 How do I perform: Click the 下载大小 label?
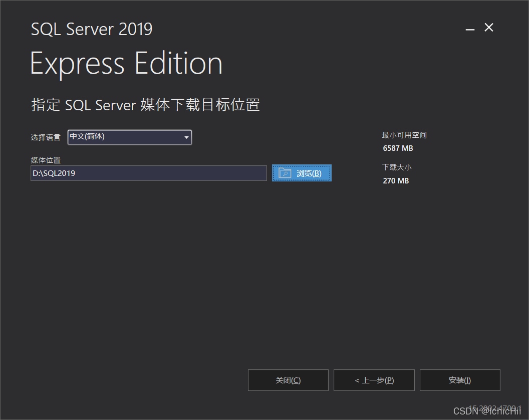pos(397,167)
